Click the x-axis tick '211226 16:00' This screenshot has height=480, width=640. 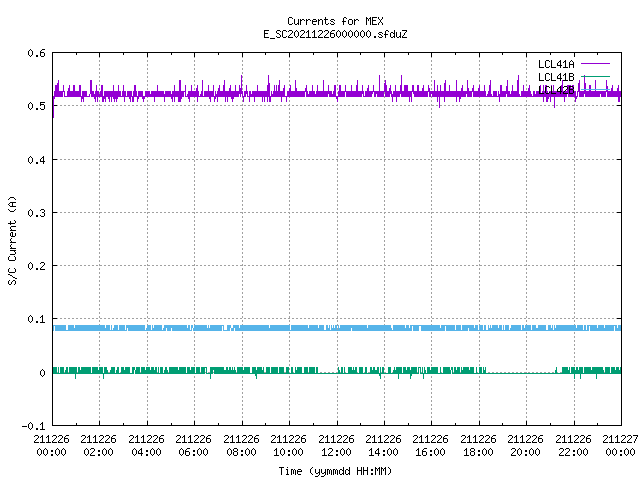point(431,446)
